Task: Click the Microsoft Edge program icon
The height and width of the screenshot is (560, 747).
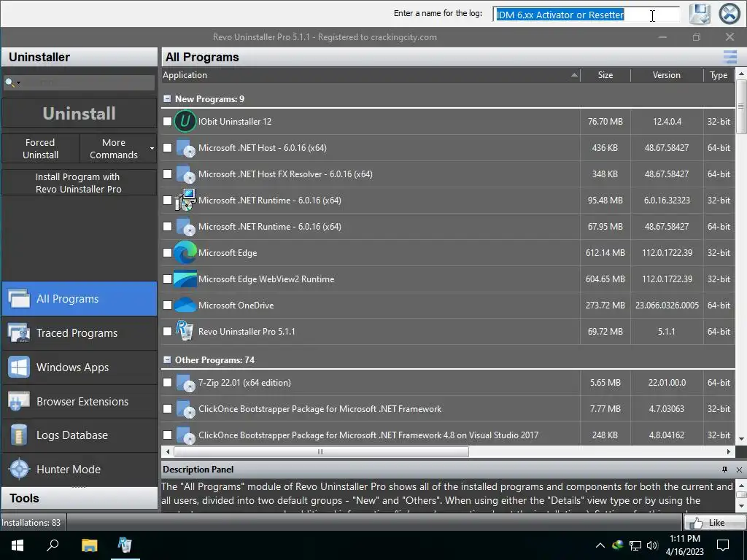Action: (x=185, y=253)
